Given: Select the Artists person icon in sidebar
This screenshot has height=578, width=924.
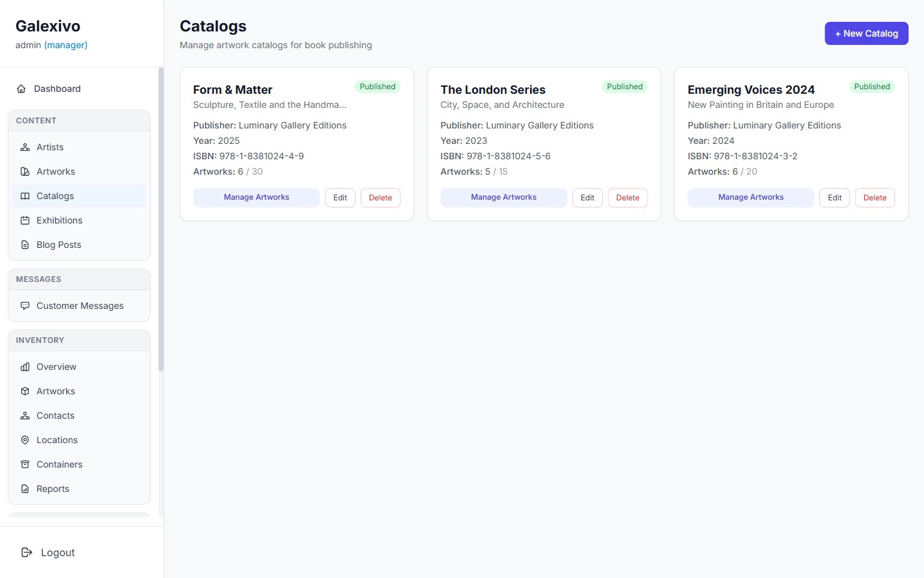Looking at the screenshot, I should [25, 147].
